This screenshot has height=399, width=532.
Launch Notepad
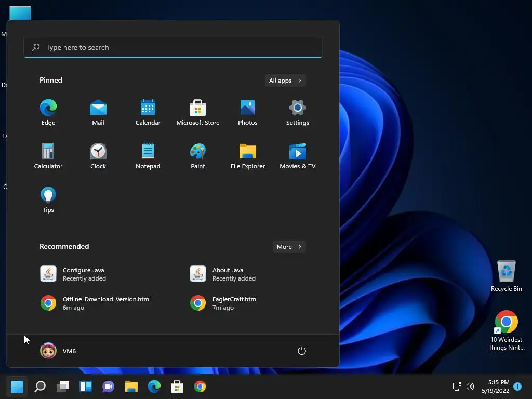point(148,156)
